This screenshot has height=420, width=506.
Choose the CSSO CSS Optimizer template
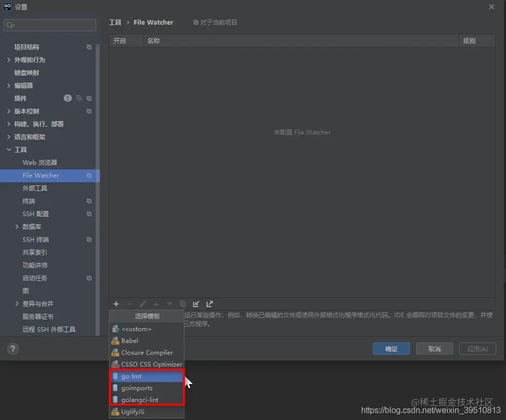(x=146, y=364)
